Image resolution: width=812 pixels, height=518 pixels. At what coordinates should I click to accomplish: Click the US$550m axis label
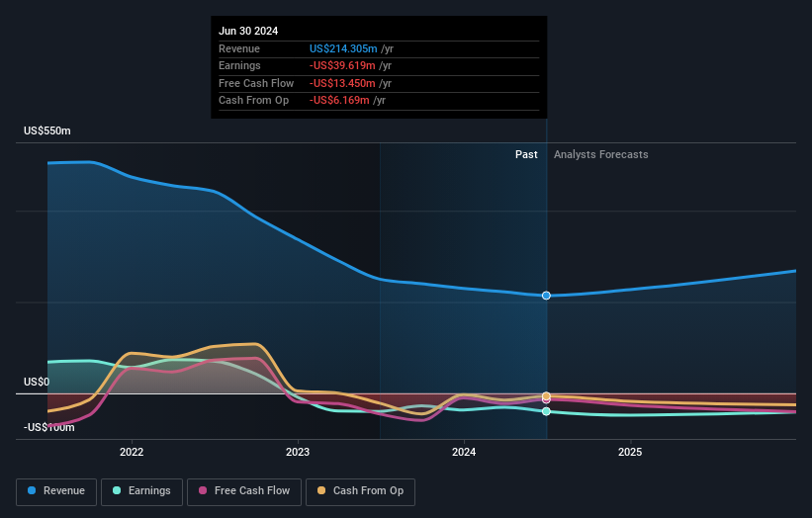click(x=47, y=130)
